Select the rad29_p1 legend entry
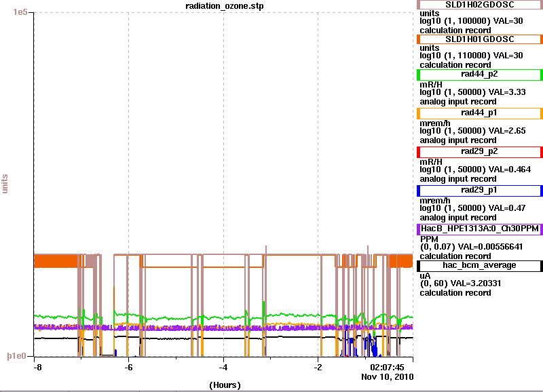Image resolution: width=543 pixels, height=392 pixels. coord(480,191)
